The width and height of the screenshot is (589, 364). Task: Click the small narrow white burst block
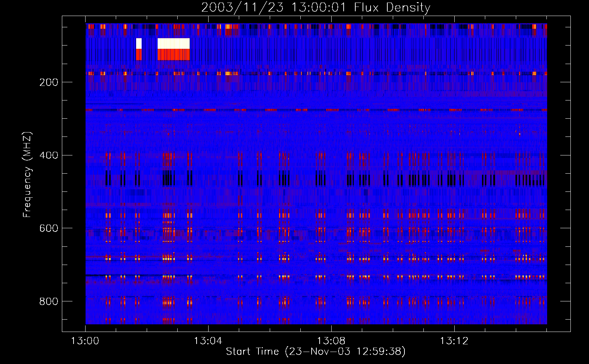[139, 44]
